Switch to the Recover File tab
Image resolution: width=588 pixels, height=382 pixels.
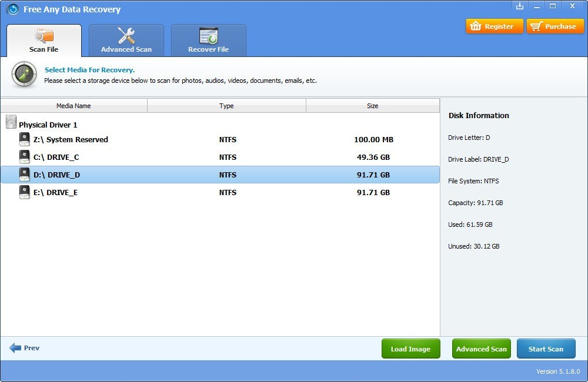coord(209,49)
